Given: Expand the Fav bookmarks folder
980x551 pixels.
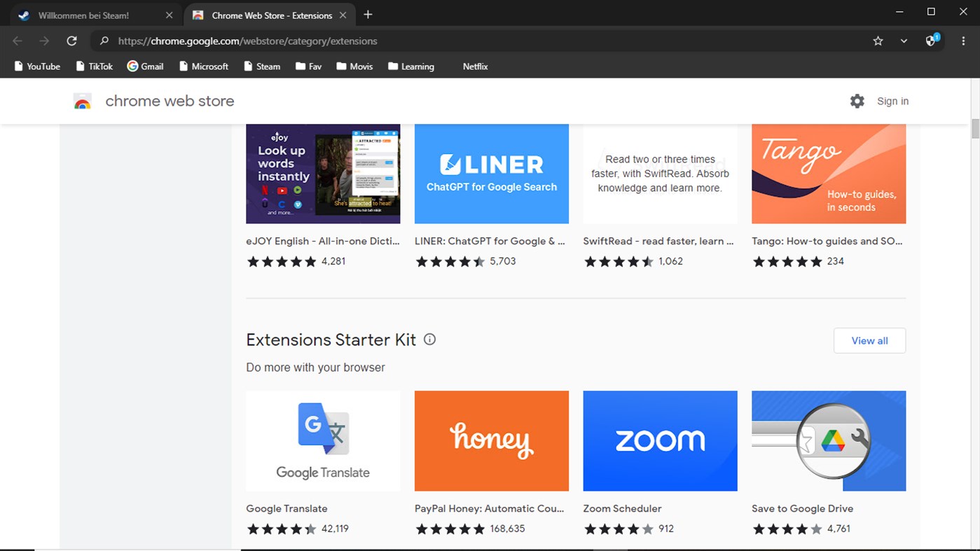Looking at the screenshot, I should click(x=308, y=66).
